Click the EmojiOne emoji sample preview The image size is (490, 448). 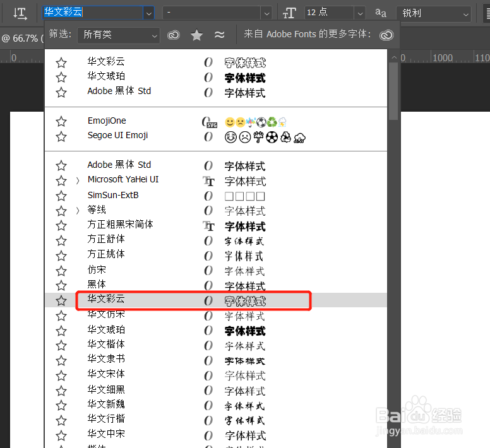coord(256,122)
